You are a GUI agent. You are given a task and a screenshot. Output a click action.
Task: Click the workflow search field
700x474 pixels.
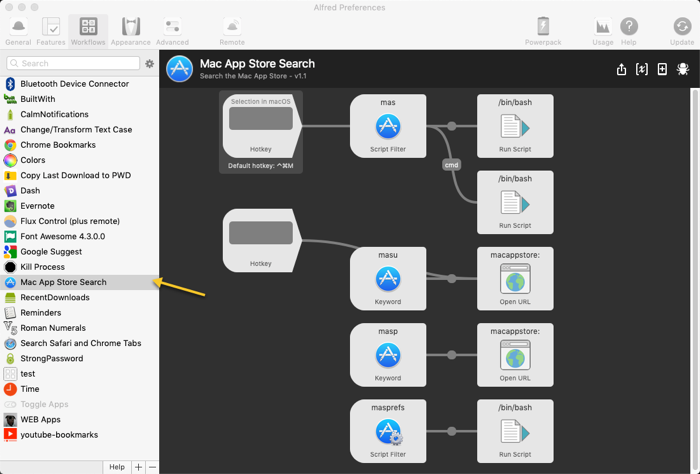73,63
